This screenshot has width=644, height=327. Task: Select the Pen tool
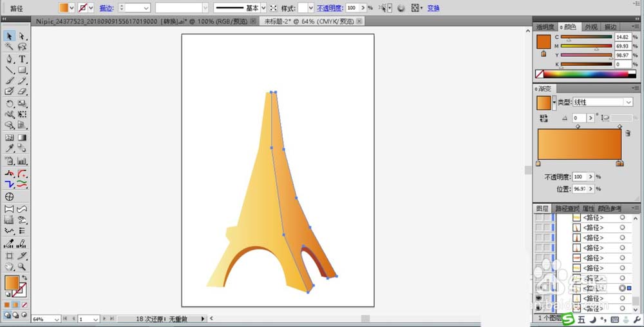tap(9, 59)
